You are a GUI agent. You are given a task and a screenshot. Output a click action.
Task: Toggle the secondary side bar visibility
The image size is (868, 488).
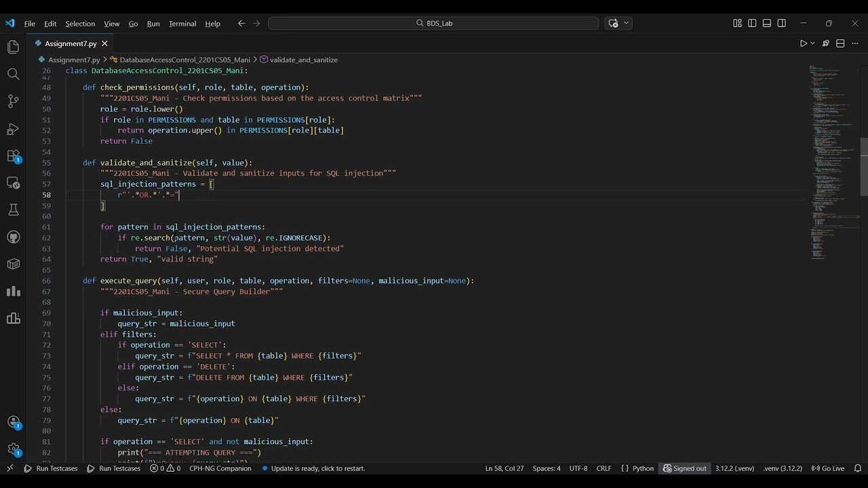point(782,23)
